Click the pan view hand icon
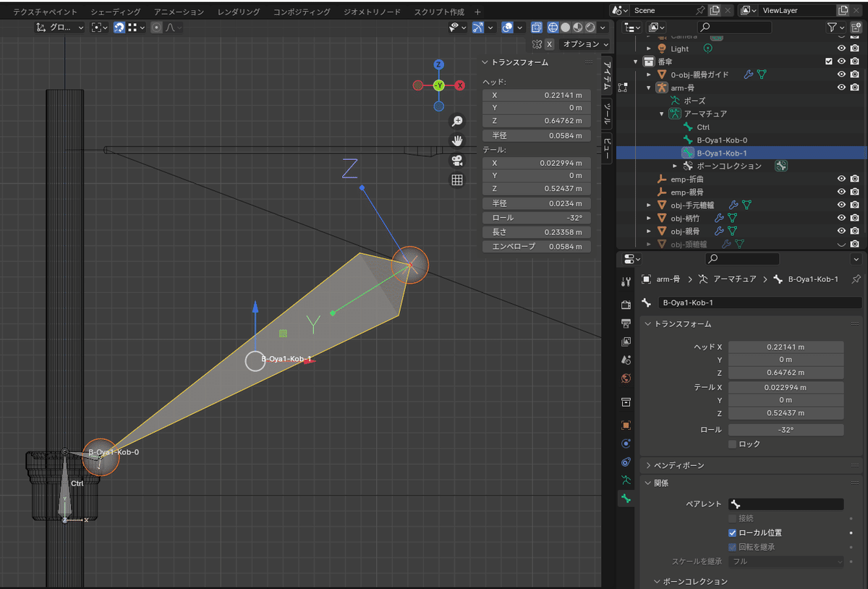The width and height of the screenshot is (868, 589). pyautogui.click(x=456, y=140)
